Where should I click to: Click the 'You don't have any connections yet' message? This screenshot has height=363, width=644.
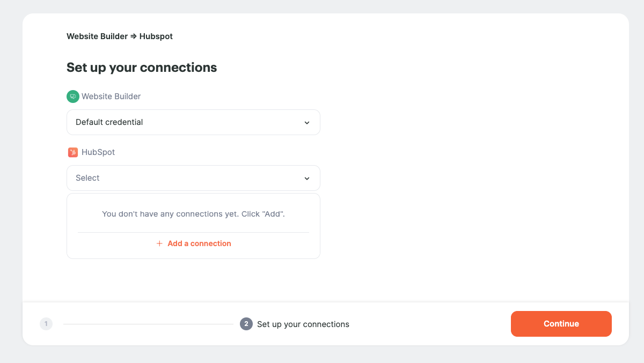pos(193,214)
